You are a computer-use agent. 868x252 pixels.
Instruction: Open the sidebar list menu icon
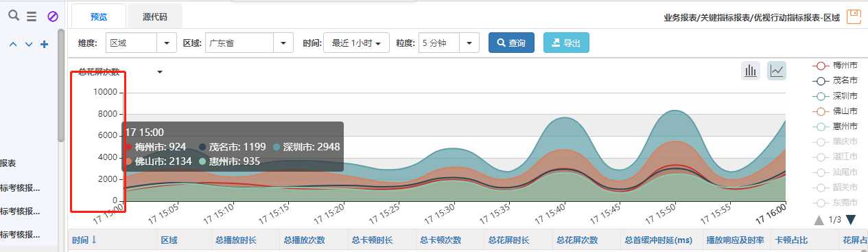coord(32,16)
